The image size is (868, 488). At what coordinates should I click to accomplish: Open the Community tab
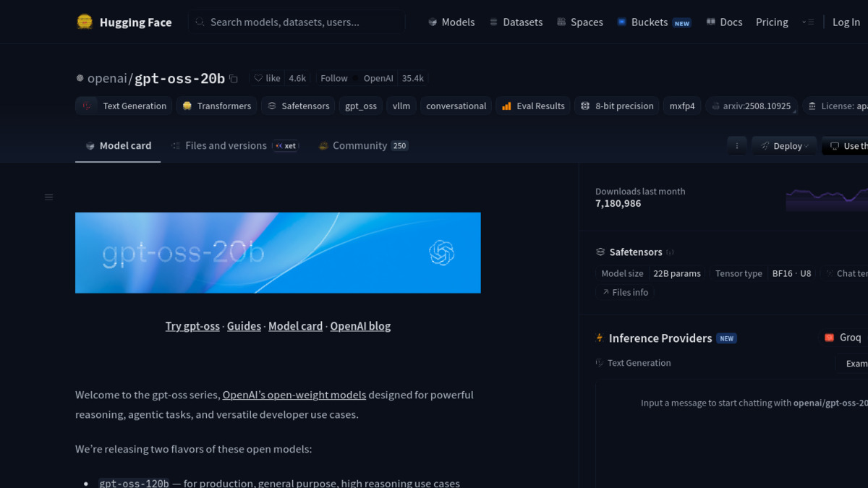(364, 145)
